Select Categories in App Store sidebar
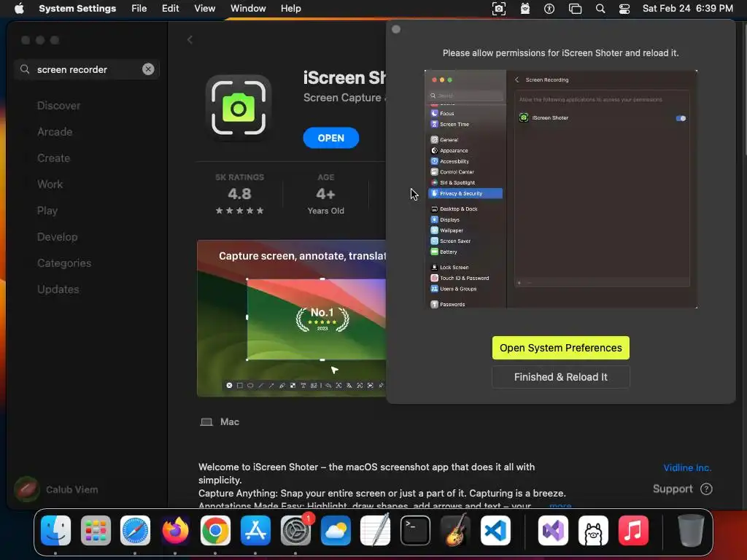Screen dimensions: 747x560 (64, 262)
